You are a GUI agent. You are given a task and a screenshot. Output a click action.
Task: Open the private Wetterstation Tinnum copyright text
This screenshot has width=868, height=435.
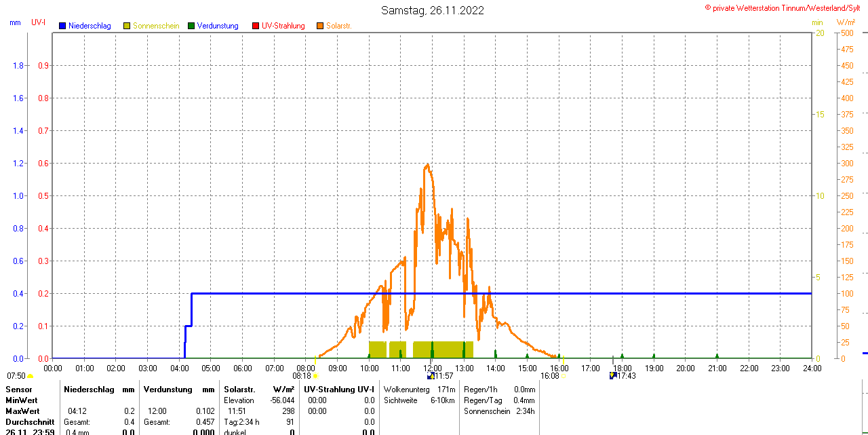tap(782, 8)
